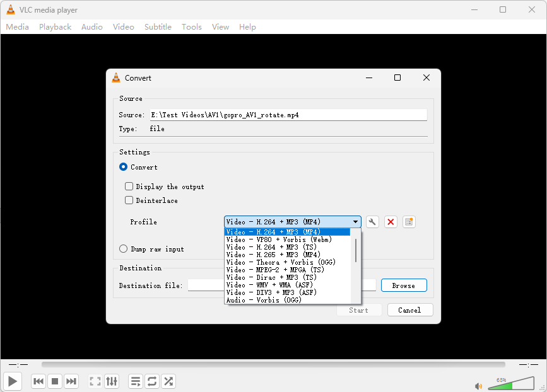Choose Video - MPEG-2 + MPGA (TS)
The width and height of the screenshot is (547, 392).
pos(288,270)
